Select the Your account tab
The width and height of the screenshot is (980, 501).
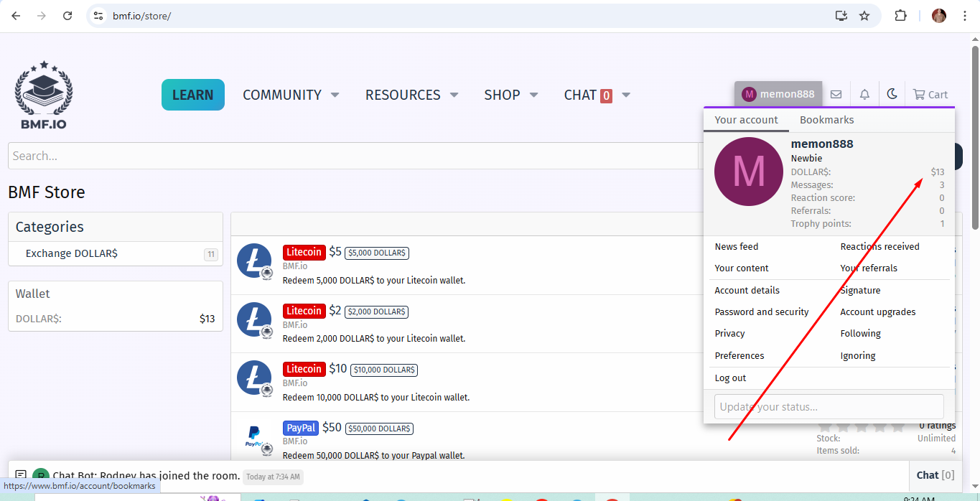coord(747,120)
